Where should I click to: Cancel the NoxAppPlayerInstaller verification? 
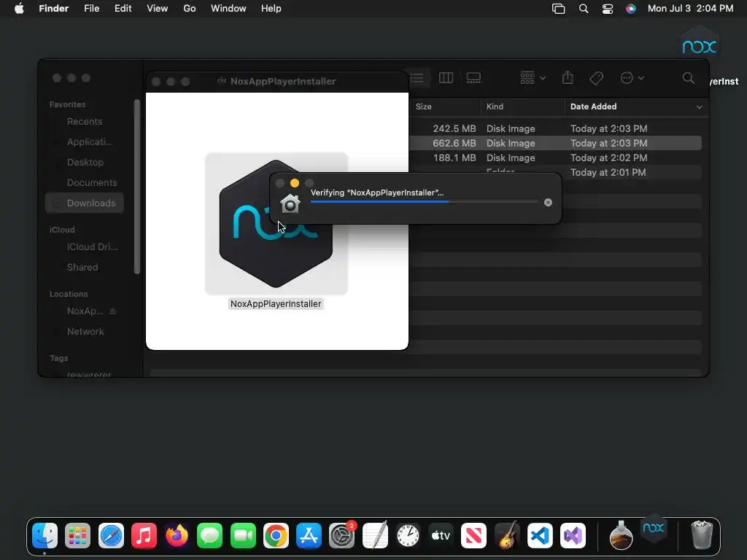point(548,203)
